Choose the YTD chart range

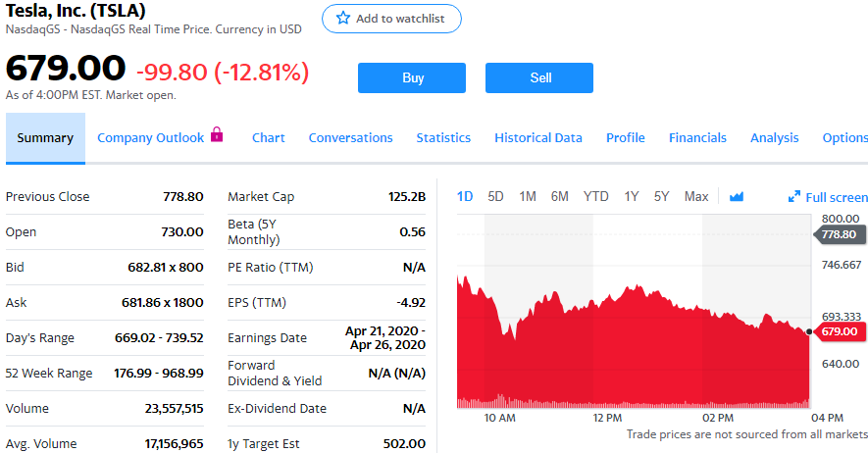coord(595,197)
